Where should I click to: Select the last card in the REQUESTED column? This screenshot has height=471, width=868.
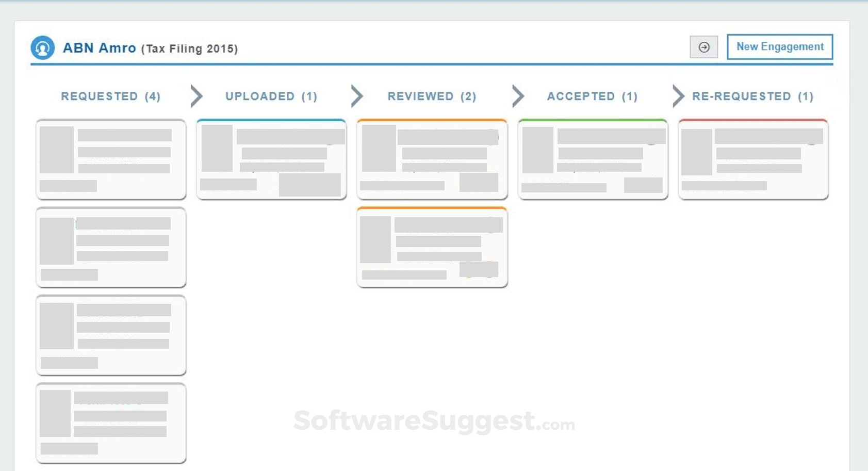110,422
